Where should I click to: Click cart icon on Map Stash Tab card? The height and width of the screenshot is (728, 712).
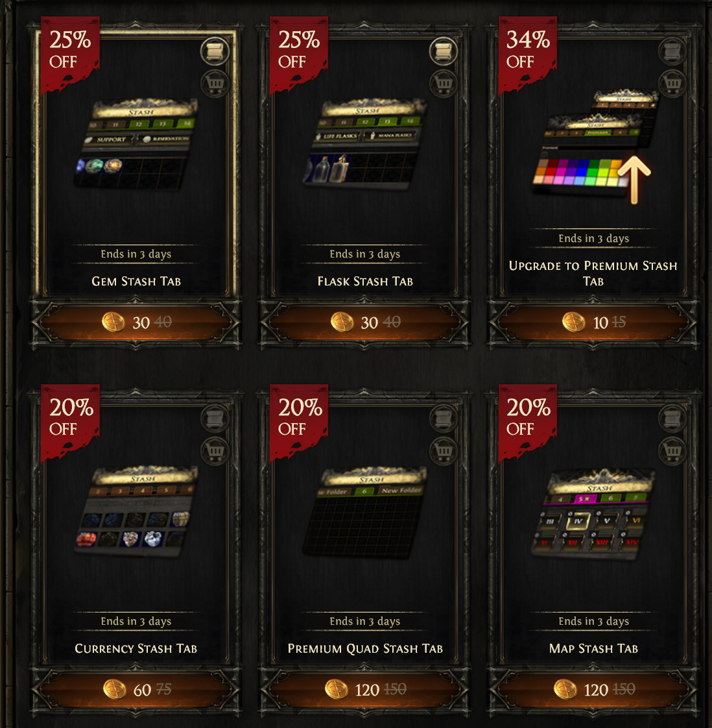coord(672,450)
